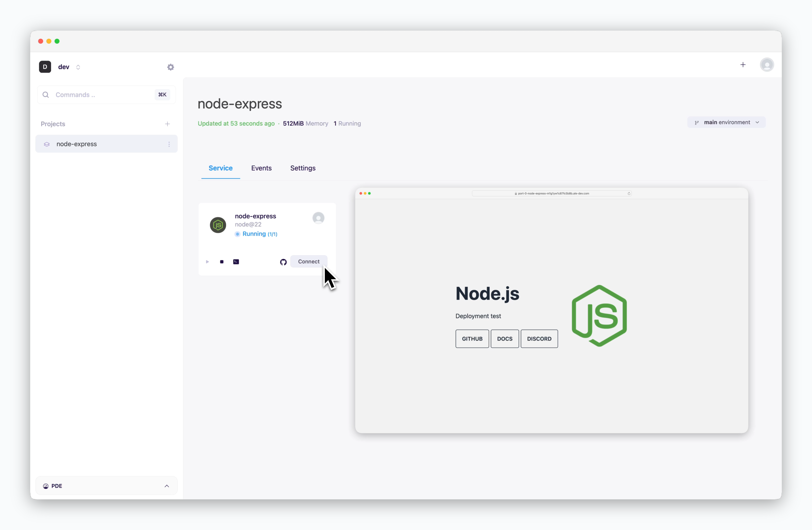This screenshot has width=812, height=530.
Task: Click the Updated at 53 seconds ago text
Action: point(236,123)
